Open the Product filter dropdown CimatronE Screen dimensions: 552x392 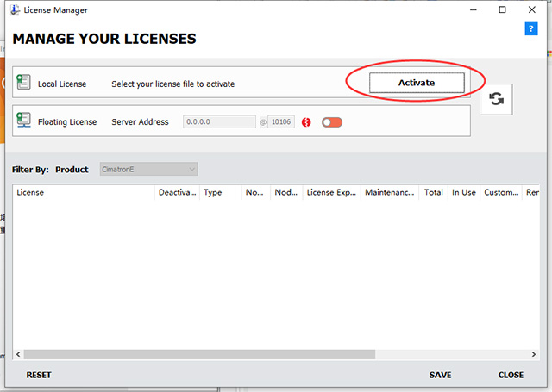point(148,170)
